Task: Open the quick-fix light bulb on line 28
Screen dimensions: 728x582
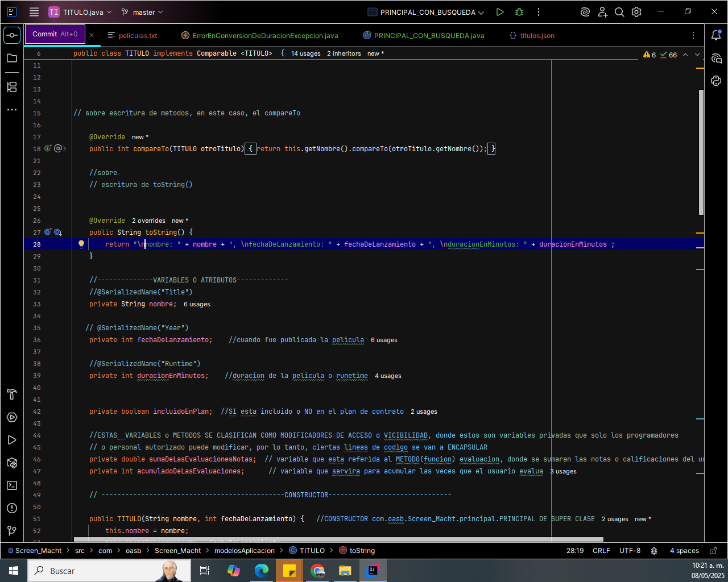Action: pyautogui.click(x=81, y=244)
